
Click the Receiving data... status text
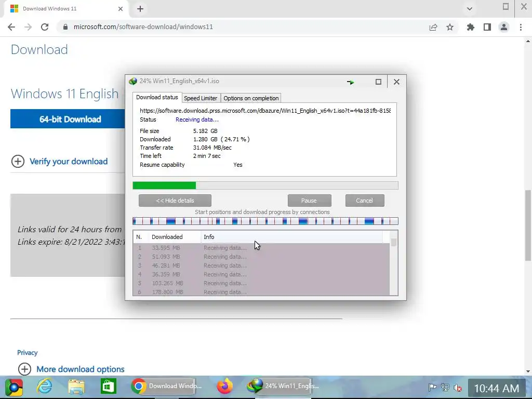(x=197, y=119)
